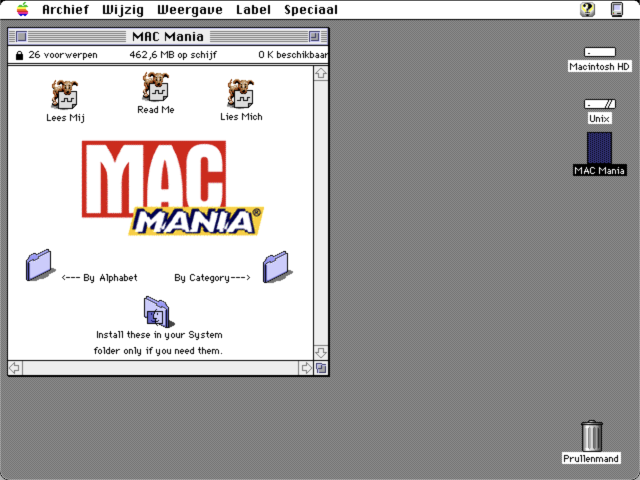This screenshot has height=480, width=640.
Task: Click the lock icon in window header
Action: coord(19,55)
